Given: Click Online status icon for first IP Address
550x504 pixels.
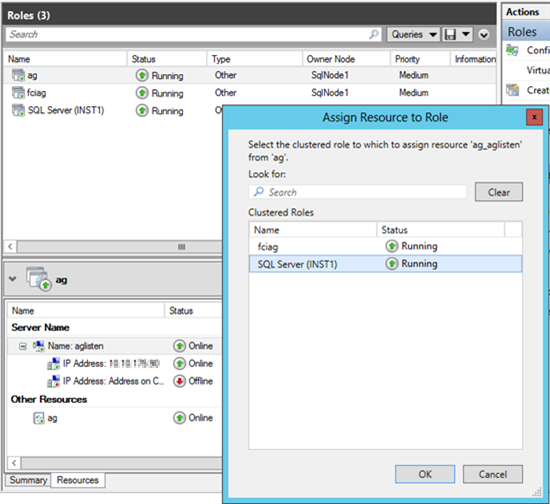Looking at the screenshot, I should point(179,364).
